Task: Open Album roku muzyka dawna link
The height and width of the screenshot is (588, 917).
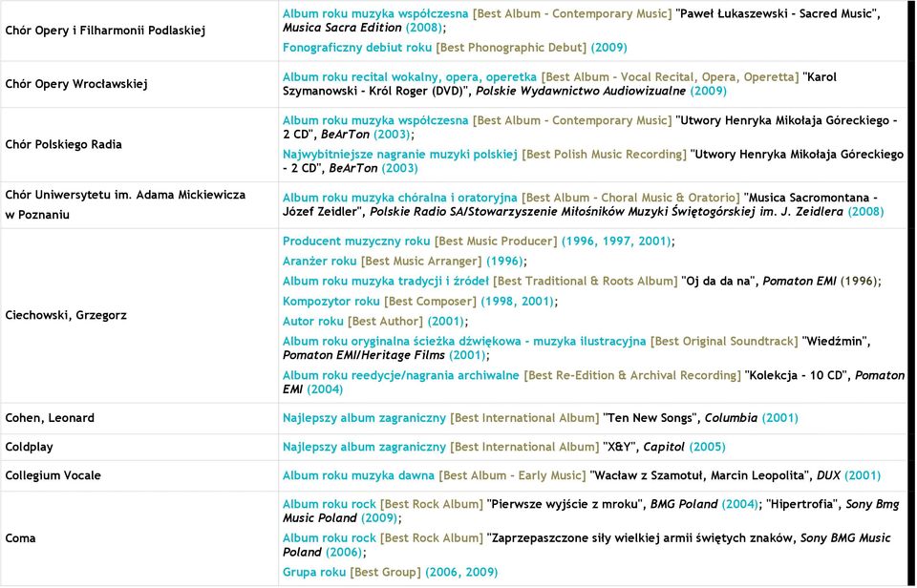Action: pyautogui.click(x=358, y=475)
